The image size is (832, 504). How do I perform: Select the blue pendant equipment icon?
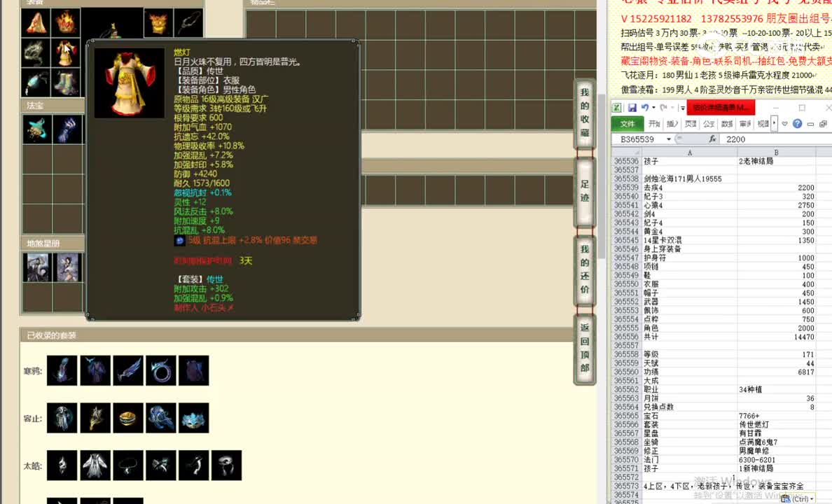(36, 83)
